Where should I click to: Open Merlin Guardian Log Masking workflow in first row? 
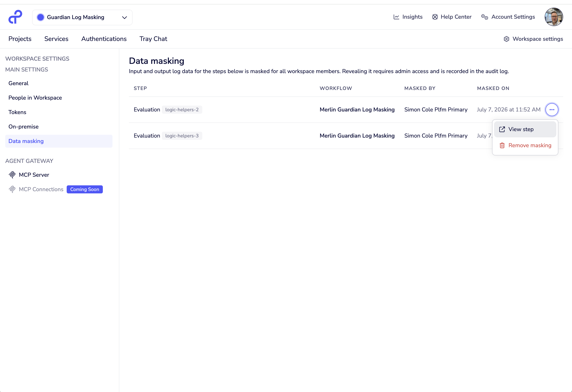[x=357, y=109]
